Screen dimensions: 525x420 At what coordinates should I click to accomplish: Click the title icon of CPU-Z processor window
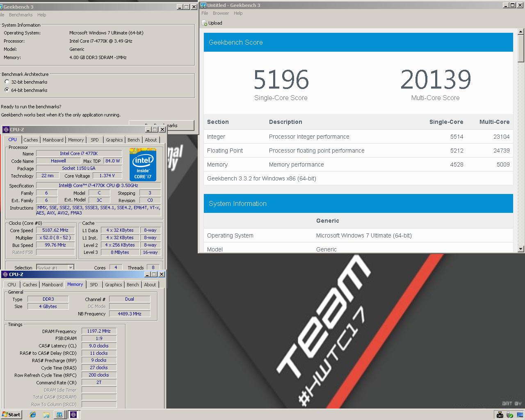click(x=6, y=130)
